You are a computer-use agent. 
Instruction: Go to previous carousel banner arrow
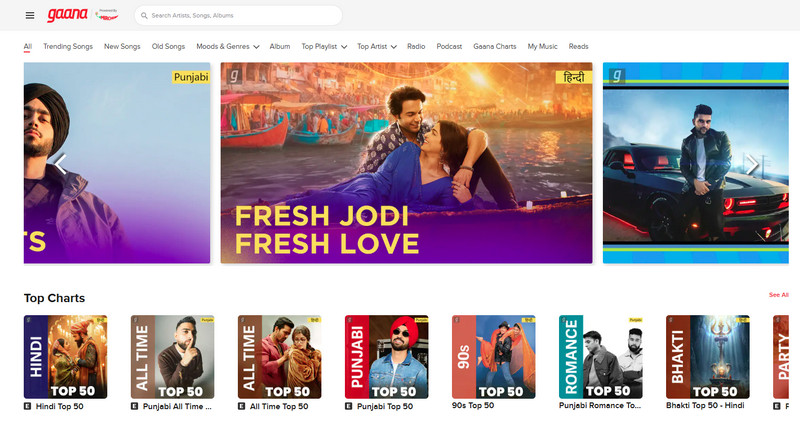pyautogui.click(x=59, y=164)
